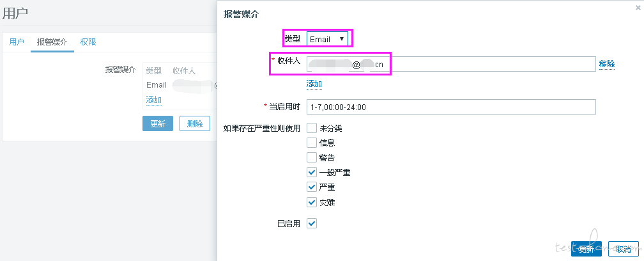
Task: Click the 当启用时 time period field
Action: tap(451, 107)
